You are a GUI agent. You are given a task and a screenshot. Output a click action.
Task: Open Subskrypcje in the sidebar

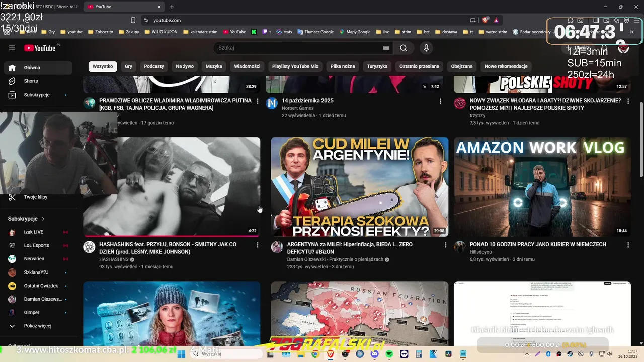38,95
